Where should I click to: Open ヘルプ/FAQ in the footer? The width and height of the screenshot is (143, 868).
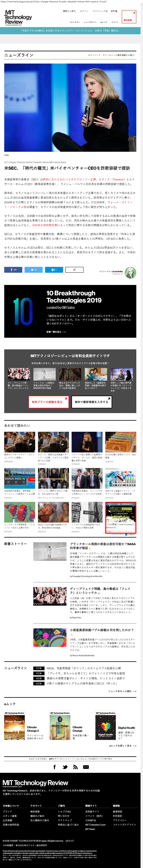64,811
